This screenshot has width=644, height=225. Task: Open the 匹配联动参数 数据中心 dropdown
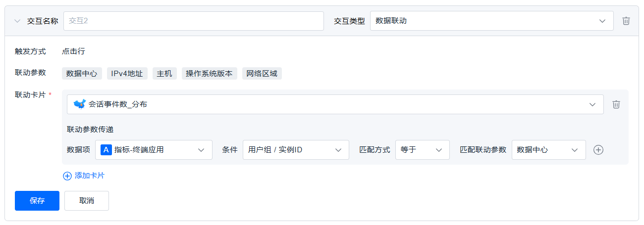click(548, 150)
